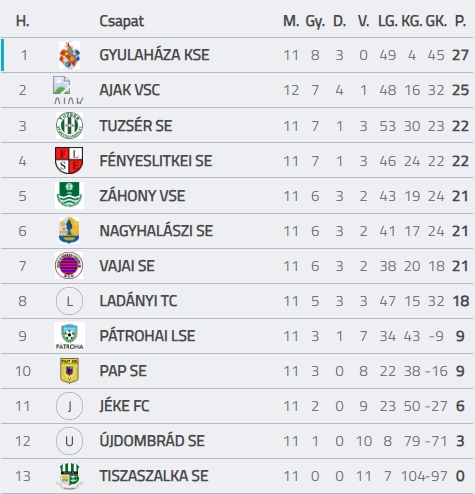The image size is (475, 494).
Task: Click the Csapat column header
Action: (x=122, y=22)
